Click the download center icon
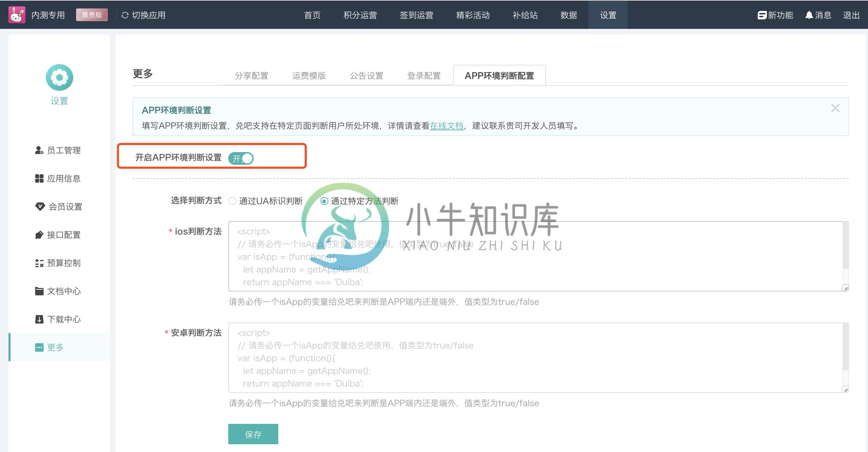This screenshot has width=868, height=452. coord(39,319)
